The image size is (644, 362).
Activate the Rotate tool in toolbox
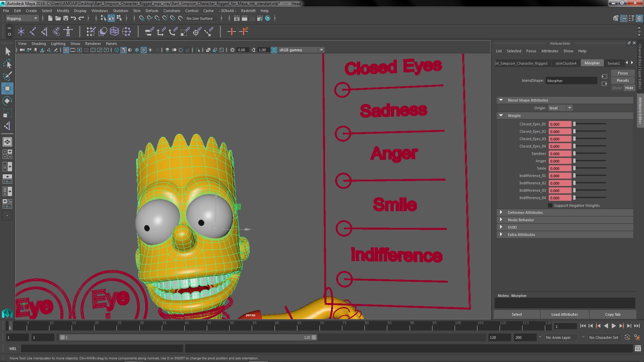pyautogui.click(x=7, y=101)
